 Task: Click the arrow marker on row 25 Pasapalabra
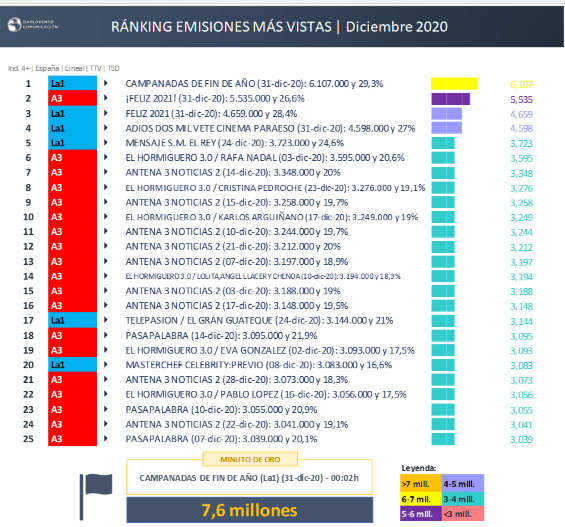pyautogui.click(x=106, y=439)
